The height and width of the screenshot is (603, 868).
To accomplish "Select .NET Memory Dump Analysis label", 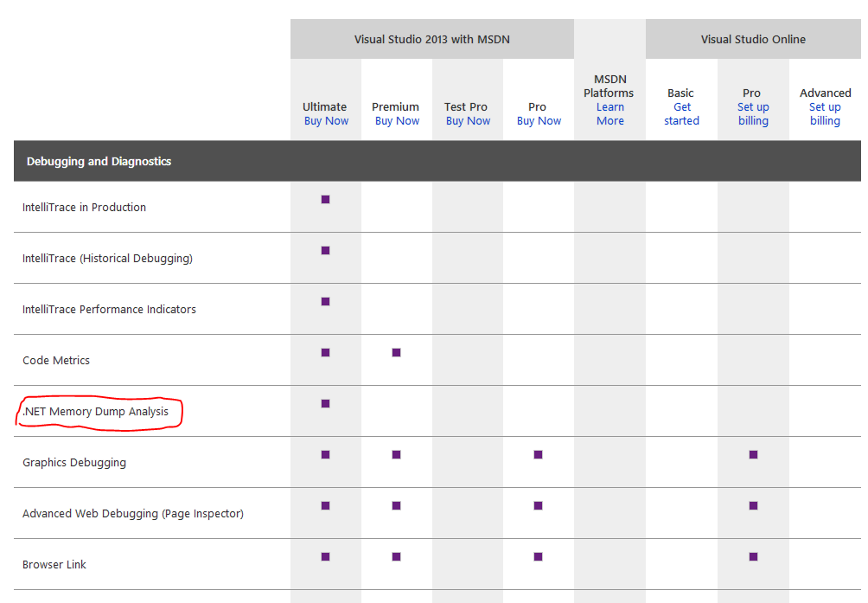I will (x=95, y=412).
